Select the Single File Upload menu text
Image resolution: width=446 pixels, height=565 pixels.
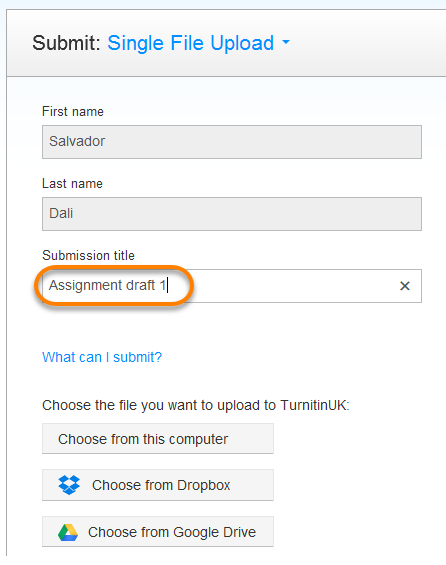[x=191, y=43]
